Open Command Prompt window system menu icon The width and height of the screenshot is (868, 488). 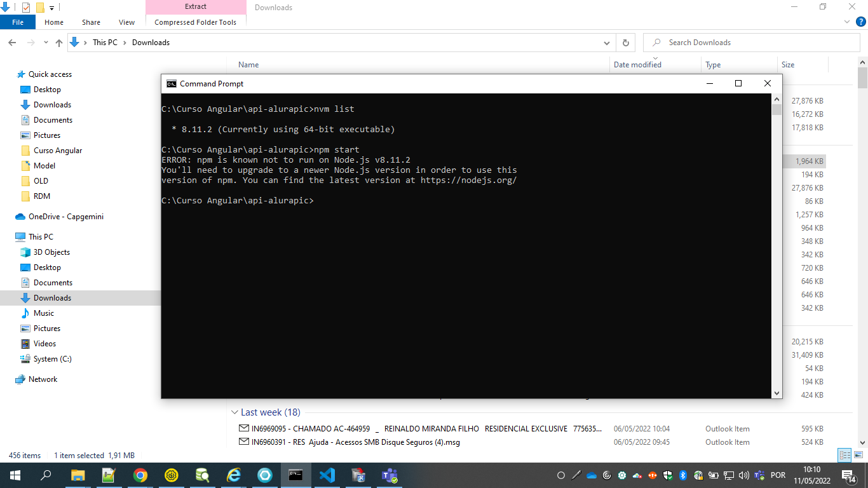pyautogui.click(x=171, y=84)
